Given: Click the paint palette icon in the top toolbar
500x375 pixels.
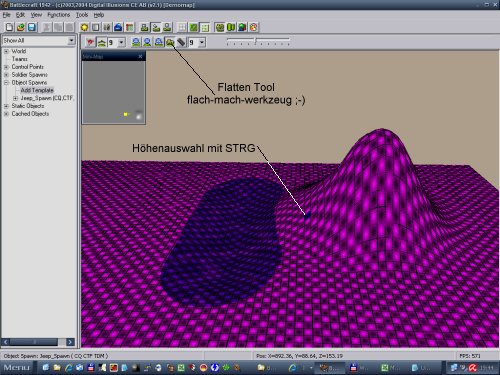Looking at the screenshot, I should click(254, 27).
